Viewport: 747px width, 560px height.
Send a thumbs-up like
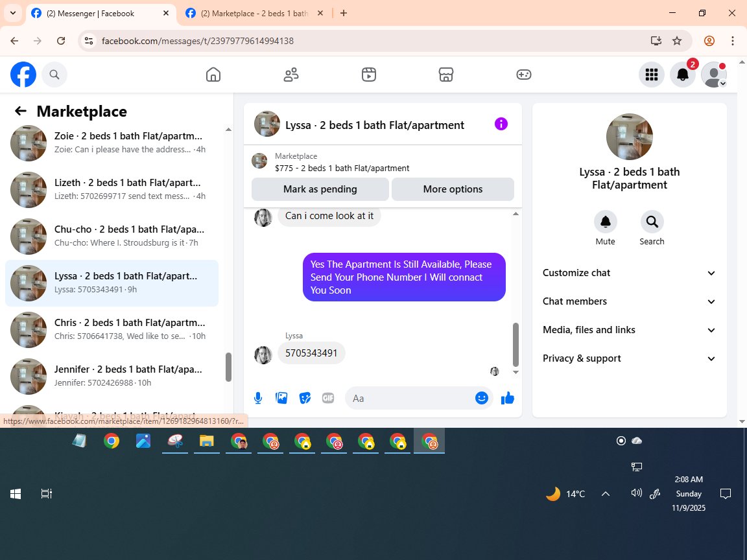click(x=508, y=398)
